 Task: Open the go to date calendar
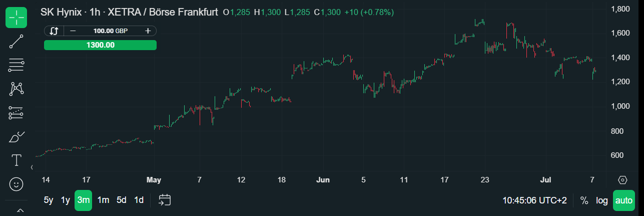click(165, 200)
